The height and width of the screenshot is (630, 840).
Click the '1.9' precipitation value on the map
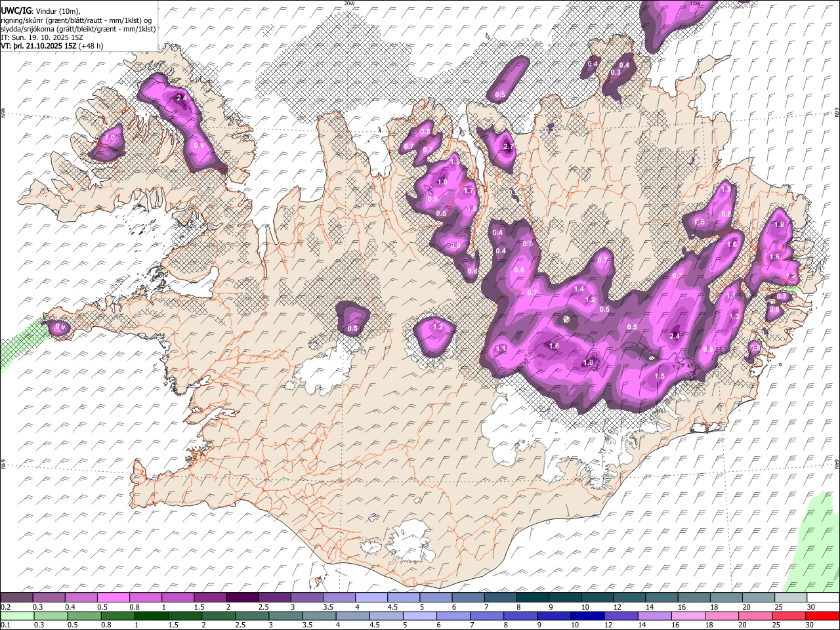pyautogui.click(x=442, y=182)
